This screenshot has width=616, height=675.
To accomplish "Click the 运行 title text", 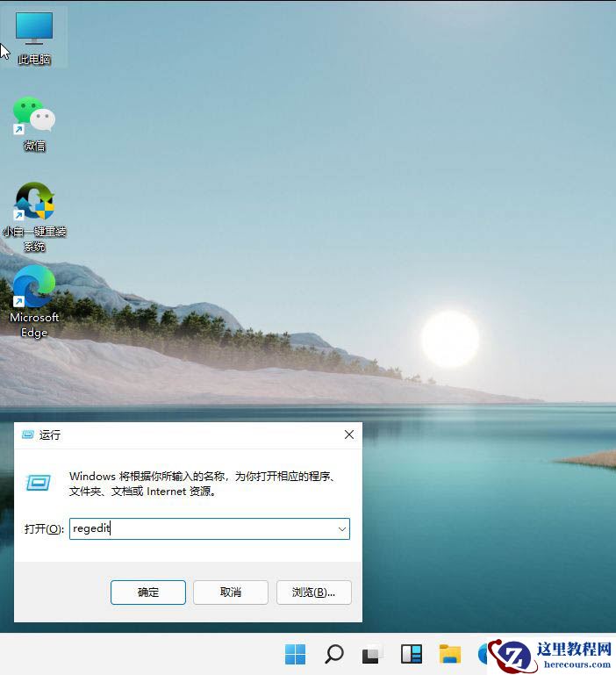I will pyautogui.click(x=50, y=434).
